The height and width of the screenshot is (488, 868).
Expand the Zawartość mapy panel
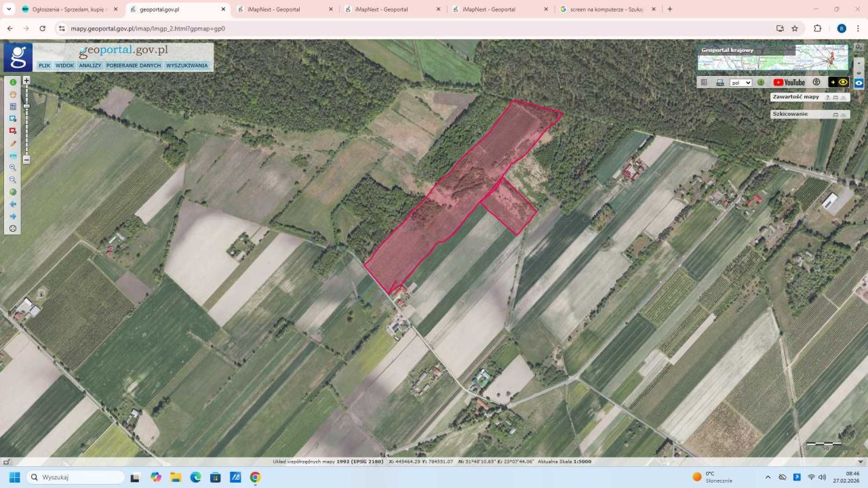835,98
